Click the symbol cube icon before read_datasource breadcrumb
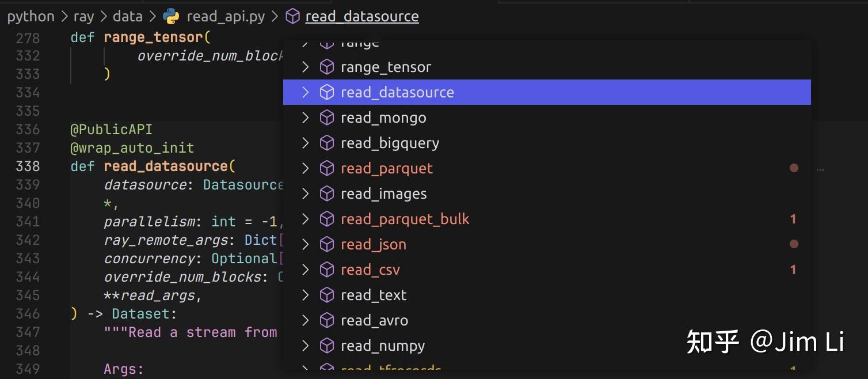 [x=293, y=17]
